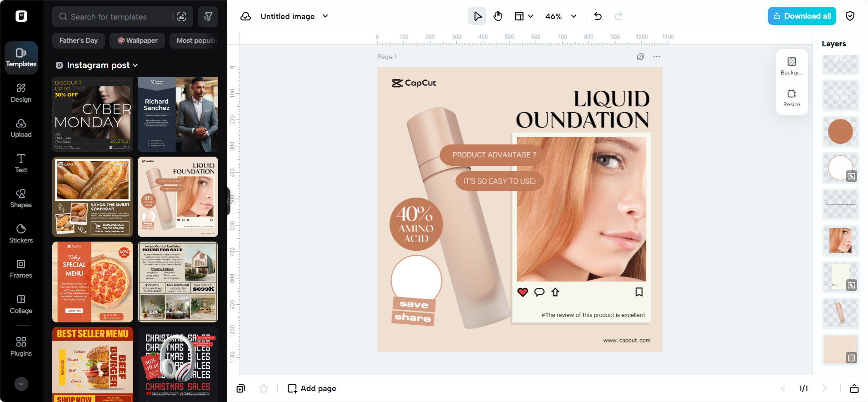This screenshot has width=868, height=402.
Task: Open the Shapes sidebar tab
Action: point(21,199)
